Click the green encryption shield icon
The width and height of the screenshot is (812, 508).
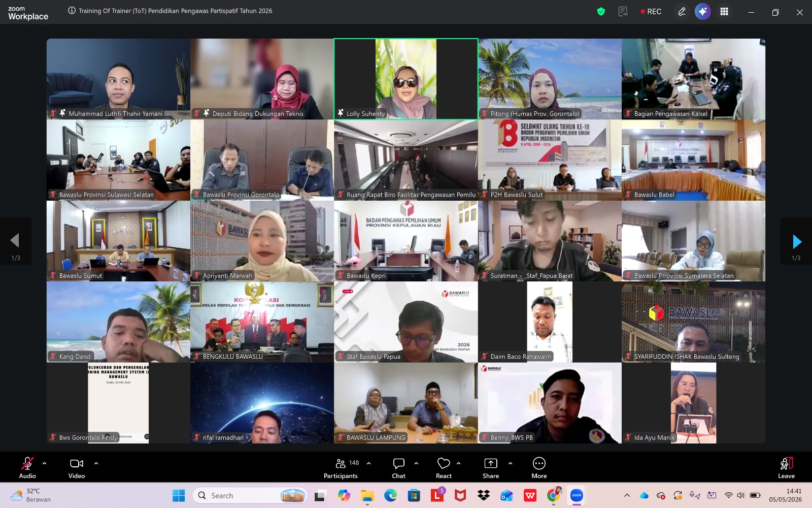pyautogui.click(x=601, y=12)
